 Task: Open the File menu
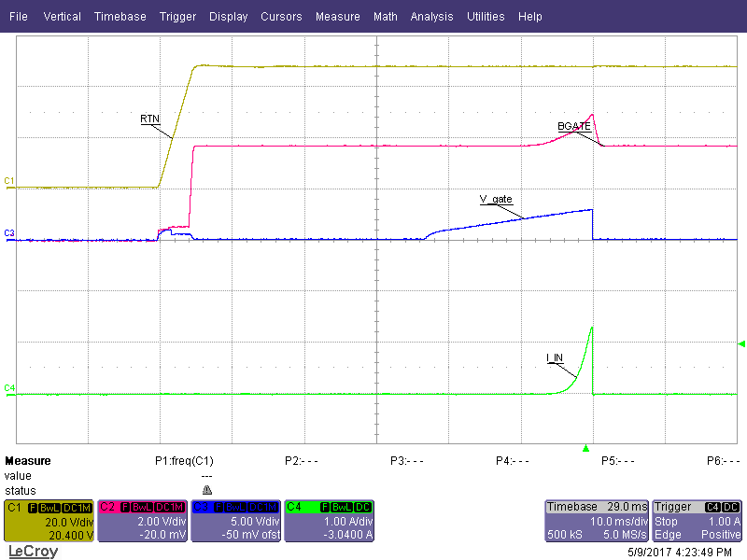[19, 17]
